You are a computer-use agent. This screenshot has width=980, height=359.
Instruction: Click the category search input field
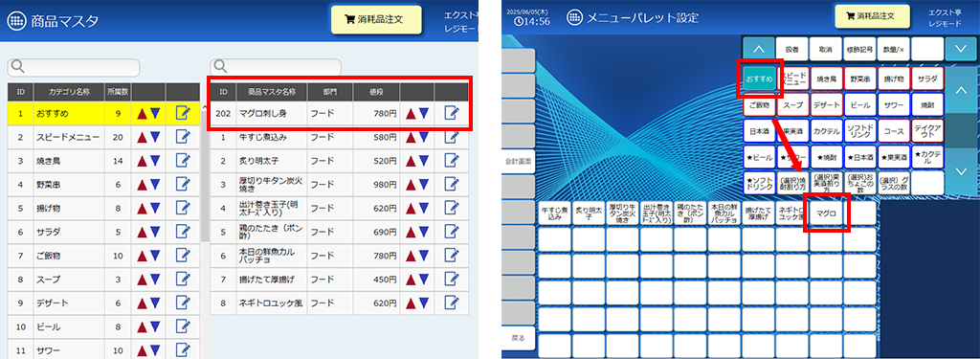click(x=74, y=67)
